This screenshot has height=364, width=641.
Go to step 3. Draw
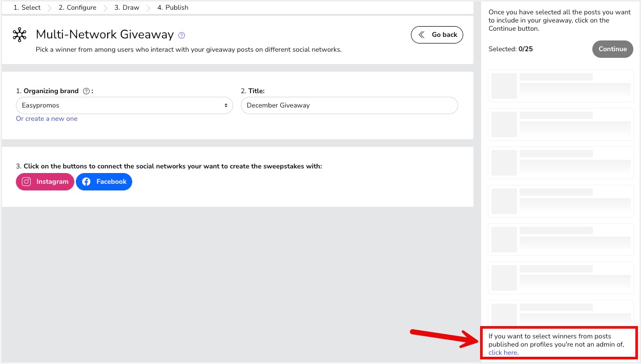[x=127, y=8]
